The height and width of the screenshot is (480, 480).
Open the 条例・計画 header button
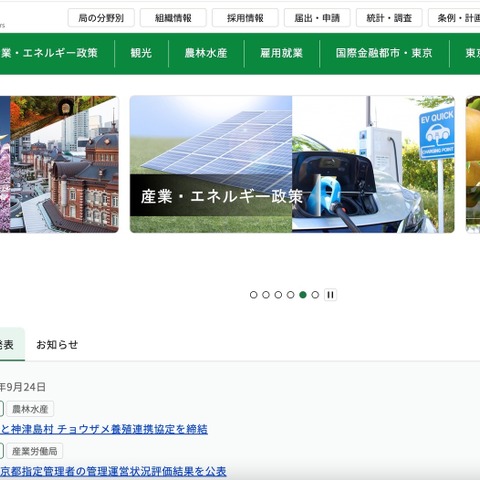(454, 18)
